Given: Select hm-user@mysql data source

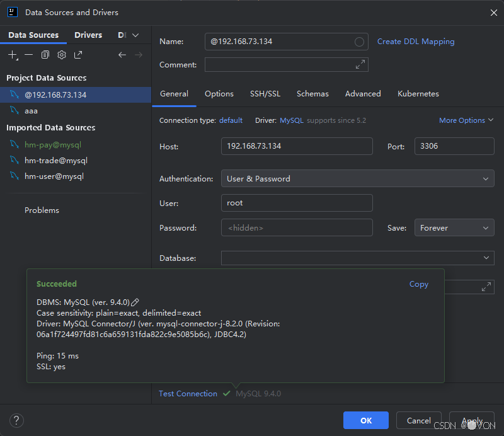Looking at the screenshot, I should [x=76, y=176].
